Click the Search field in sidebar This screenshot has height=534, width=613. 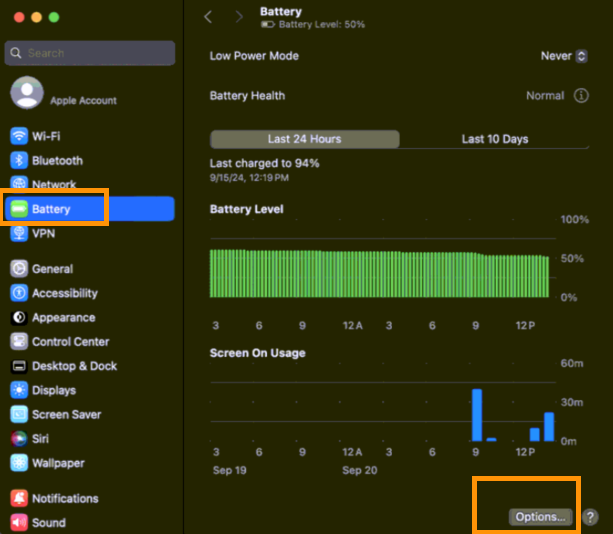pos(90,53)
